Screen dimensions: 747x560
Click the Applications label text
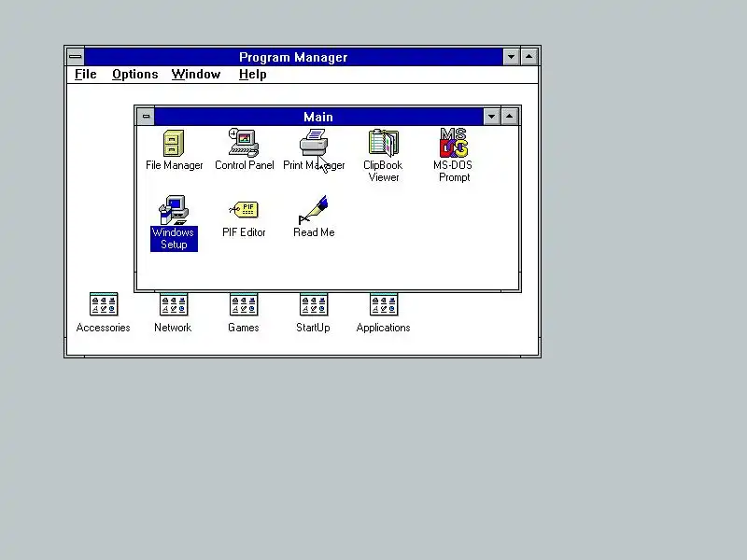coord(383,328)
